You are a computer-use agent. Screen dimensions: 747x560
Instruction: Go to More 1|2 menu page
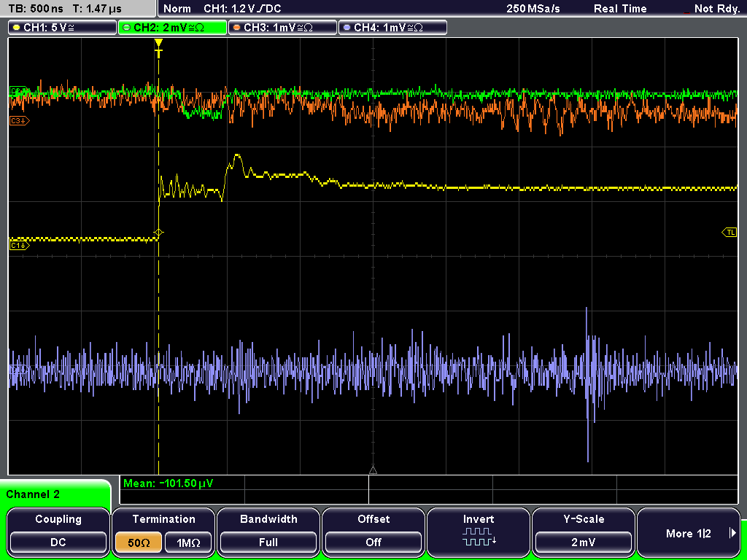[x=689, y=532]
